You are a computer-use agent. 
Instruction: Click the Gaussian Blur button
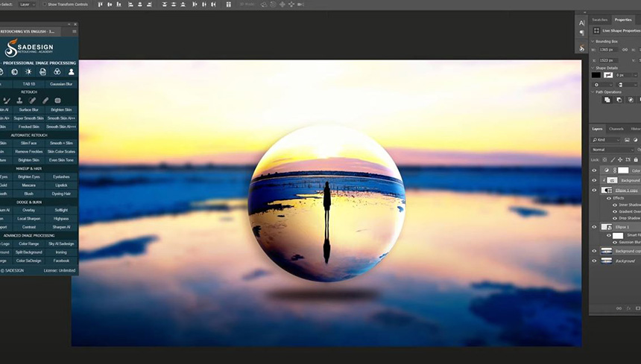click(x=60, y=84)
